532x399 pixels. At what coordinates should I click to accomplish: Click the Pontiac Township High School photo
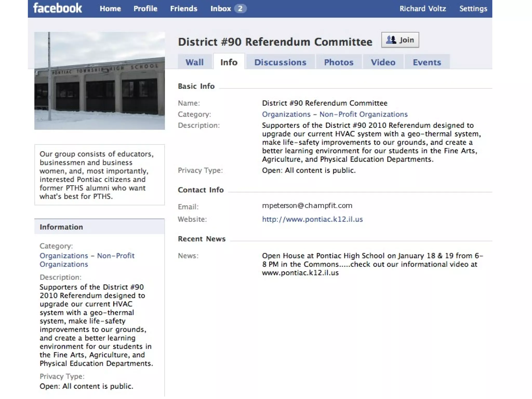coord(99,81)
